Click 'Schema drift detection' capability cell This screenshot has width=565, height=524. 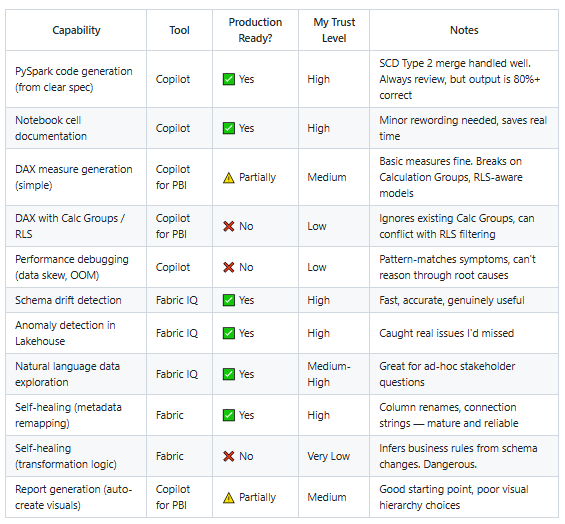coord(76,300)
